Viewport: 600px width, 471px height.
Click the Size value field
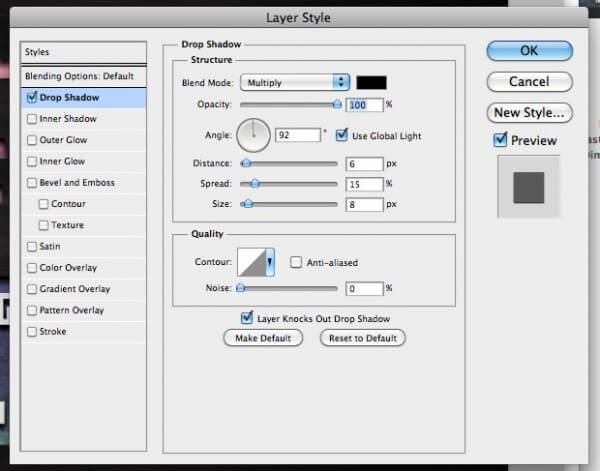pyautogui.click(x=364, y=205)
